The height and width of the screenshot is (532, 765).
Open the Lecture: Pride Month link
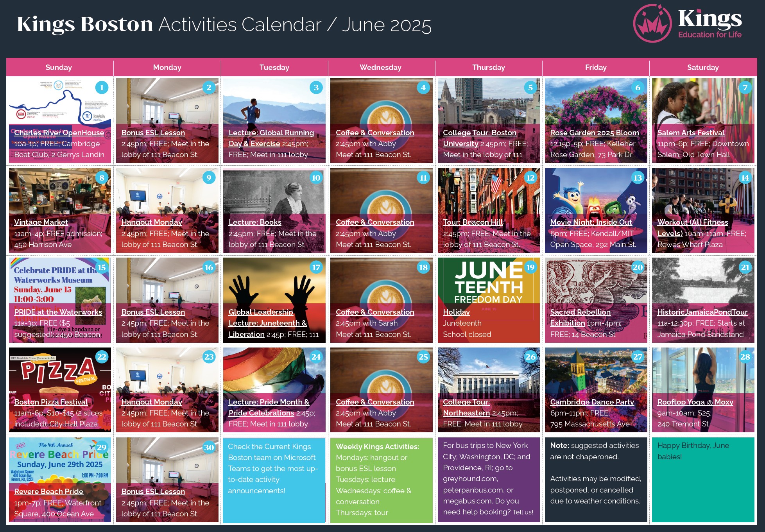point(269,407)
